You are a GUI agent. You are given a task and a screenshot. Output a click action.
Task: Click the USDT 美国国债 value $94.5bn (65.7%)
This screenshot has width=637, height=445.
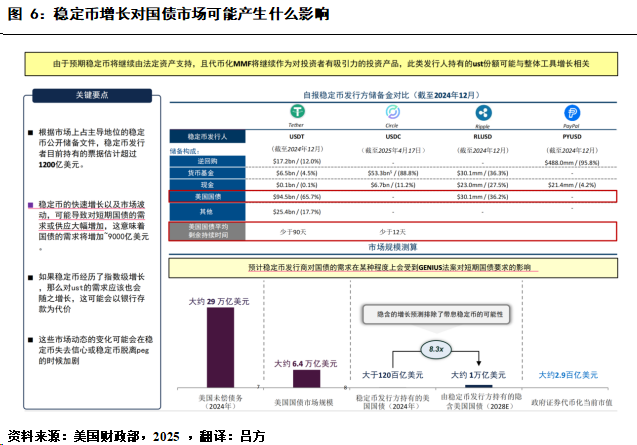click(297, 197)
